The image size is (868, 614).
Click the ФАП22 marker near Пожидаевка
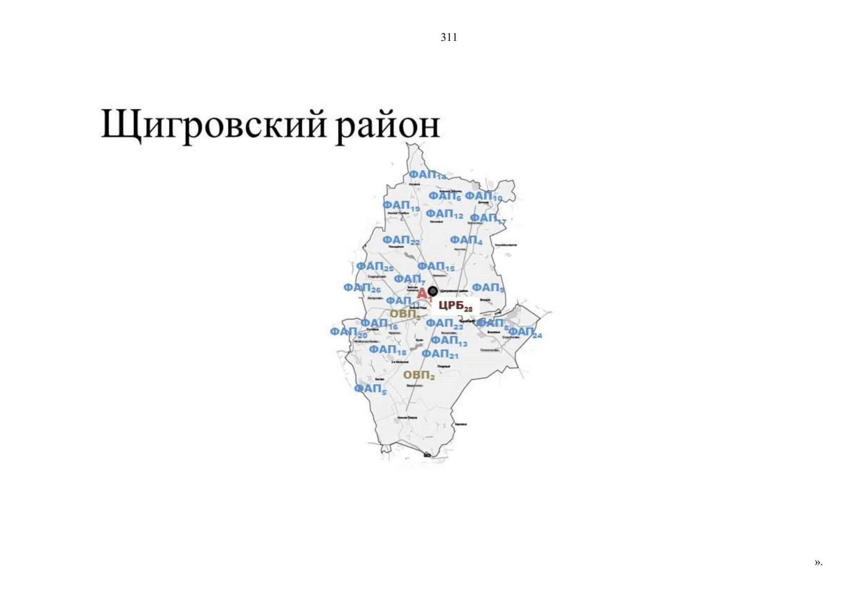(402, 239)
